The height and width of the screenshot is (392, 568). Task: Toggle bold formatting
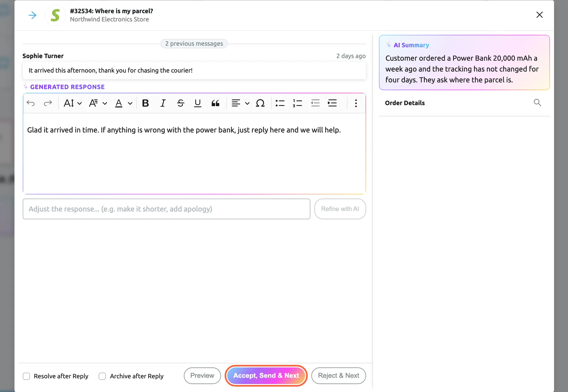145,103
